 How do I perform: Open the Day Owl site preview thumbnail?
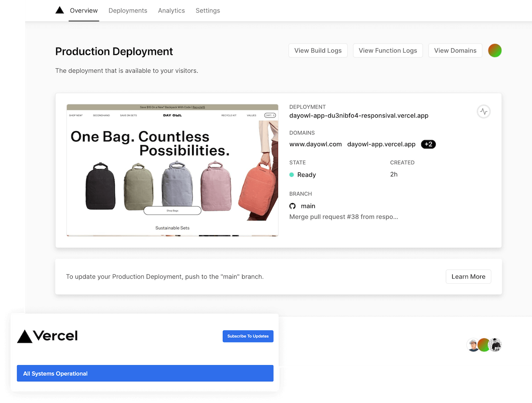tap(172, 170)
